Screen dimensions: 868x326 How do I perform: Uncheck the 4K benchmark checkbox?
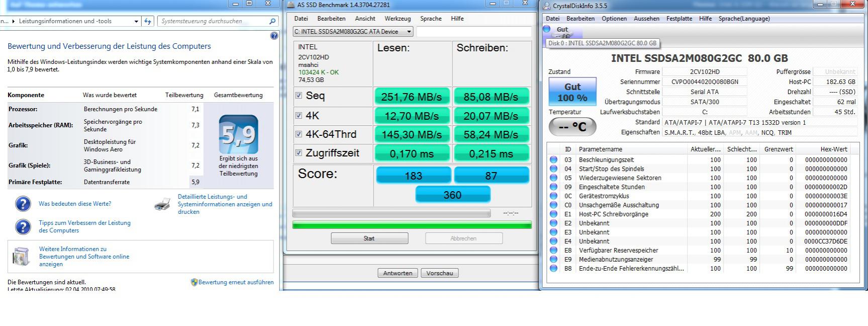(x=299, y=115)
